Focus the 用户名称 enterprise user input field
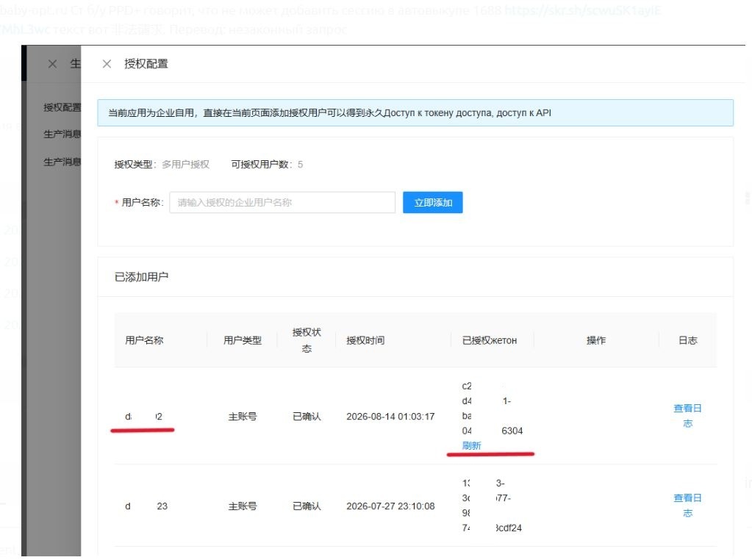This screenshot has width=752, height=560. 282,202
